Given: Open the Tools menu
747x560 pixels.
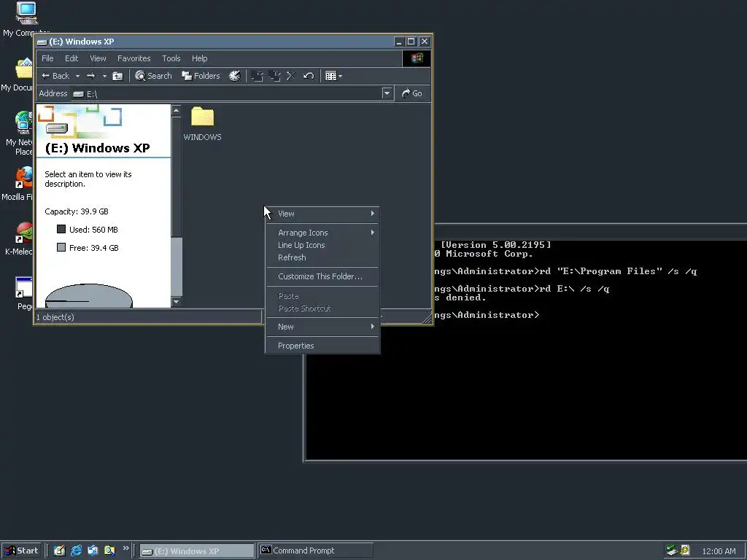Looking at the screenshot, I should (x=171, y=58).
